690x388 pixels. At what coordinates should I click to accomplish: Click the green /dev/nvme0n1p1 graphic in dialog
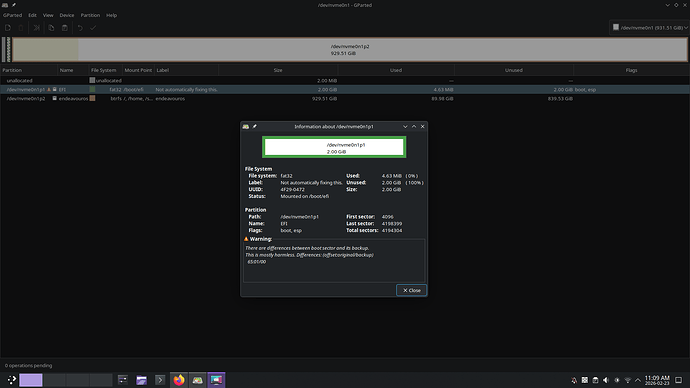pos(334,147)
